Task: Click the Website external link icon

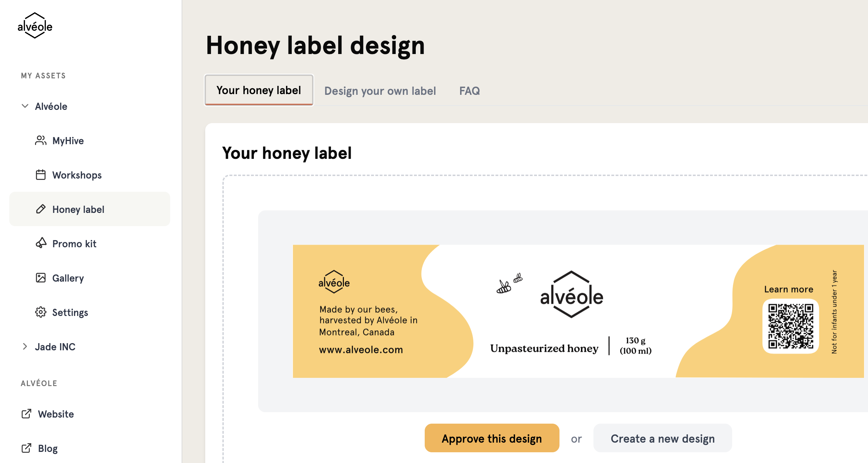Action: (x=26, y=414)
